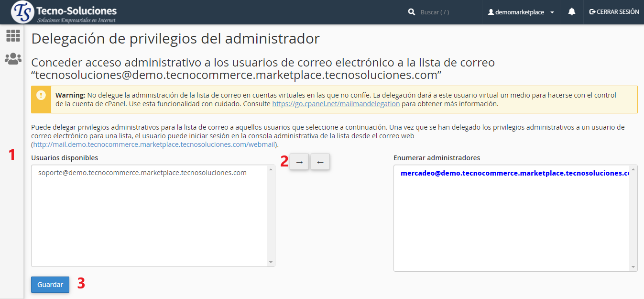
Task: Click the CERRAR SESIÓN logout link
Action: (614, 12)
